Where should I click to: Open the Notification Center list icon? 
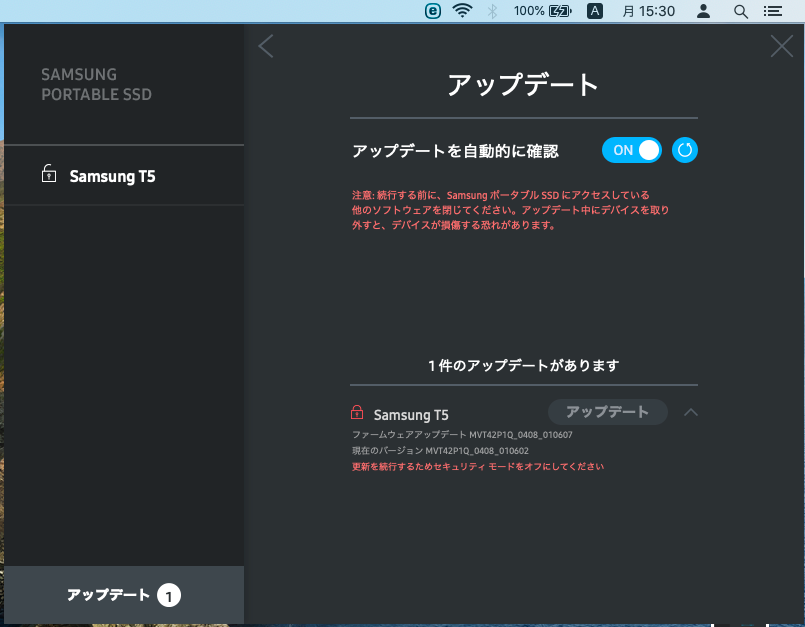point(772,11)
